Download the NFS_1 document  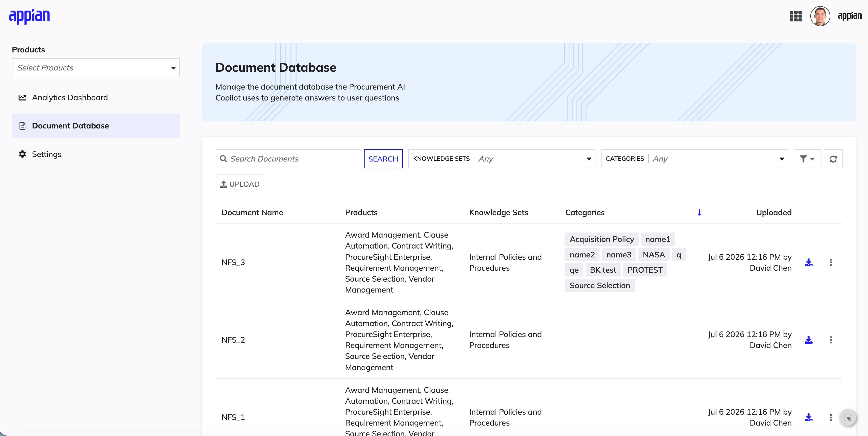pyautogui.click(x=808, y=417)
